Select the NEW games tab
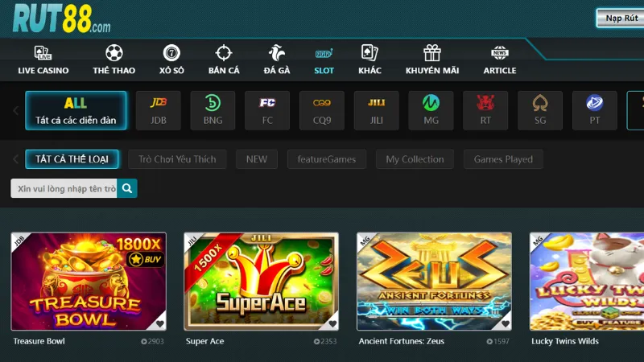The image size is (644, 362). pos(257,159)
